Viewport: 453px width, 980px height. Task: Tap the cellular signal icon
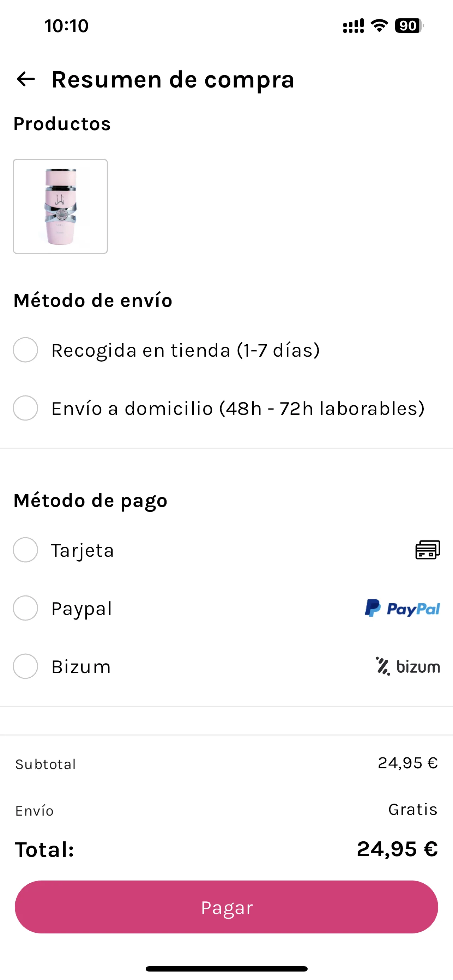pyautogui.click(x=354, y=26)
